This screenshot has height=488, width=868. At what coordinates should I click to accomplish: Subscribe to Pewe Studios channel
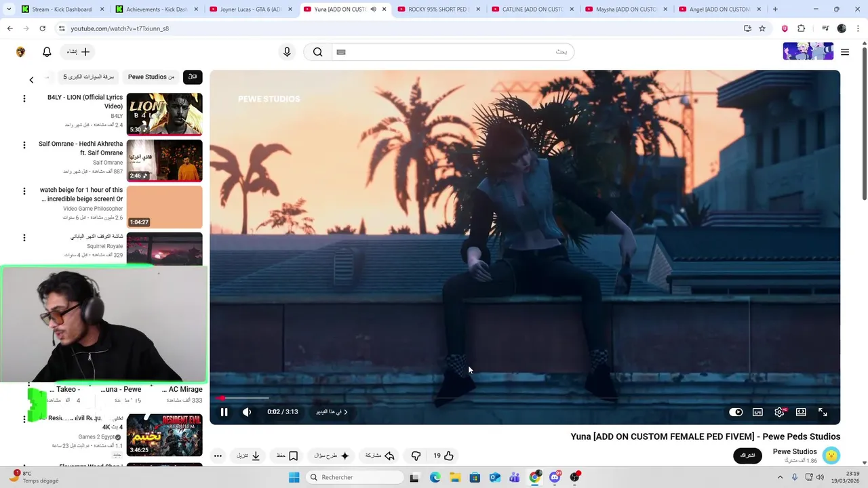[x=747, y=455]
